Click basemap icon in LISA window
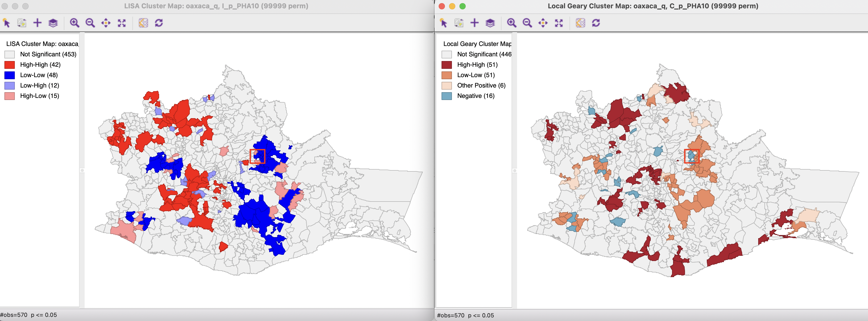 [143, 23]
